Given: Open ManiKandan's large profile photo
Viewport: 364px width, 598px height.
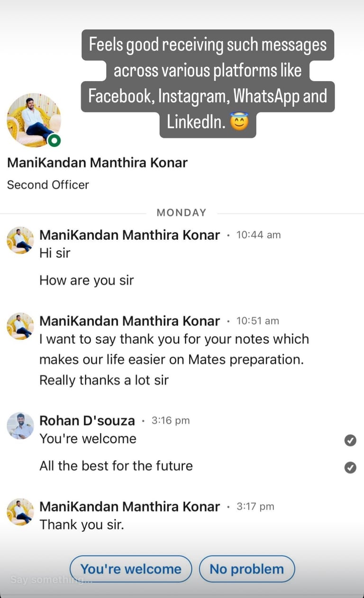Looking at the screenshot, I should pos(33,120).
